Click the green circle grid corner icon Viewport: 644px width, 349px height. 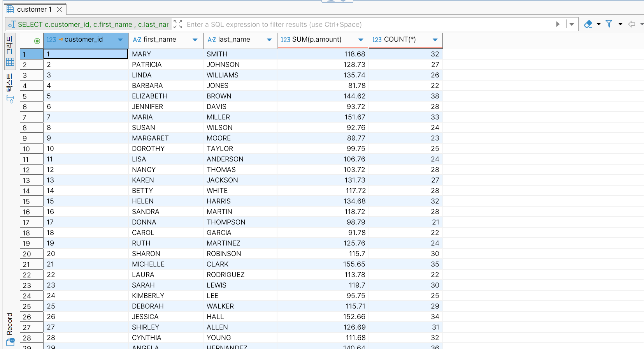point(37,41)
